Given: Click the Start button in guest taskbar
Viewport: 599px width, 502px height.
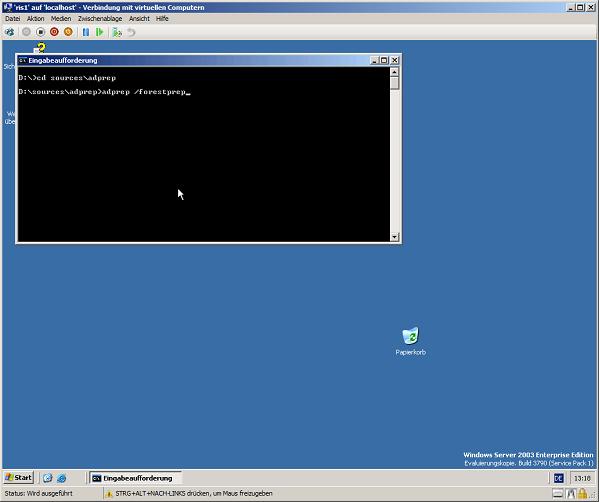Looking at the screenshot, I should click(18, 478).
